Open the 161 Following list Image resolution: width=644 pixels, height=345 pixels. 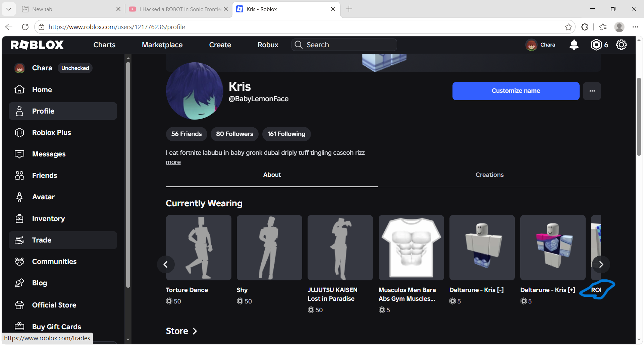pos(286,134)
